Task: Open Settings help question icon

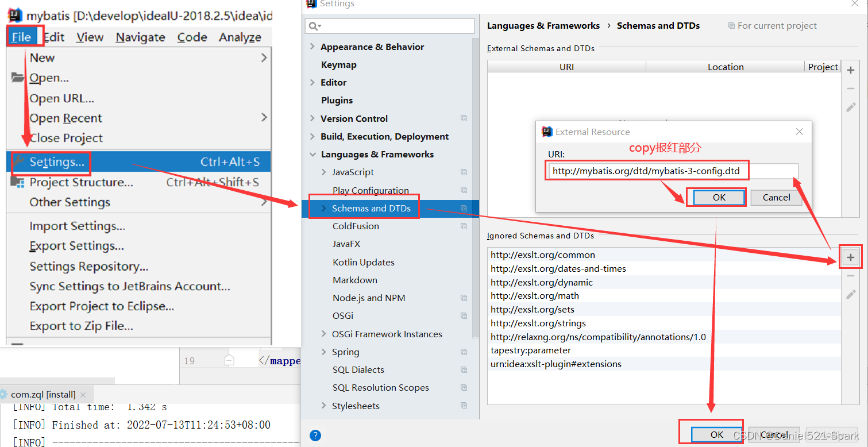Action: pyautogui.click(x=315, y=436)
